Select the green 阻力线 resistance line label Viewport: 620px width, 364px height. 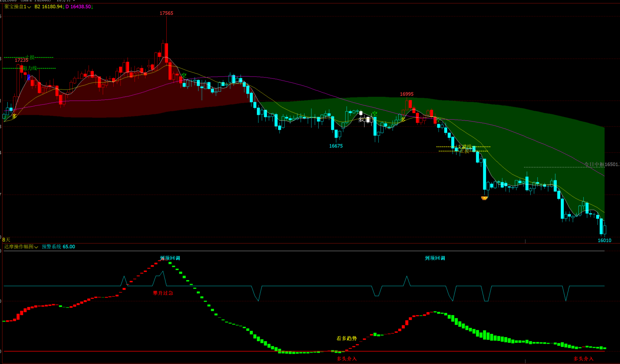click(x=30, y=68)
